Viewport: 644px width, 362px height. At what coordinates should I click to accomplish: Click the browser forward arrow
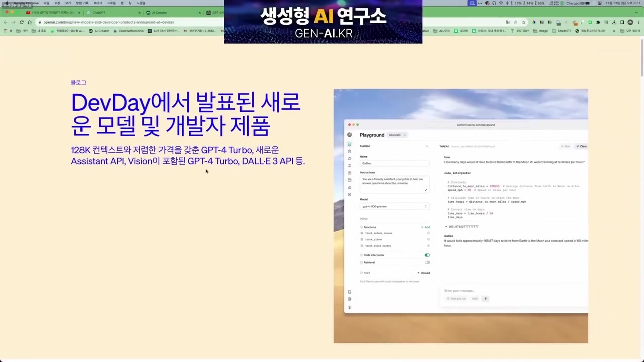tap(14, 22)
